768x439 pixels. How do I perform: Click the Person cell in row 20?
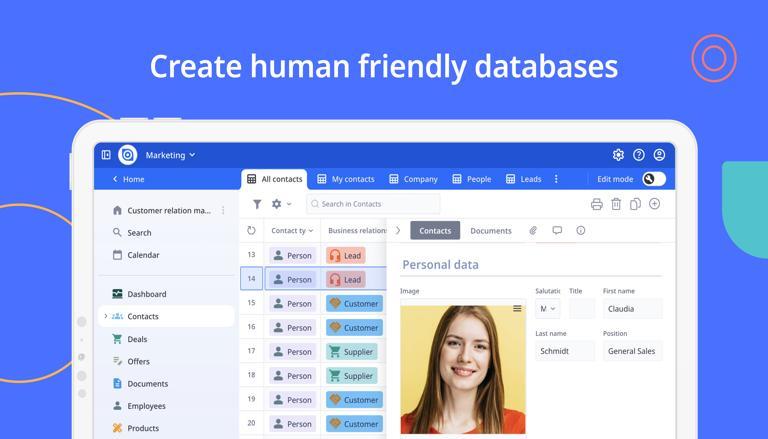292,424
